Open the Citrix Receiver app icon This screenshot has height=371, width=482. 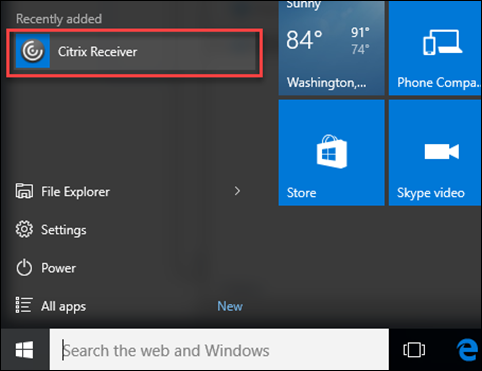33,51
